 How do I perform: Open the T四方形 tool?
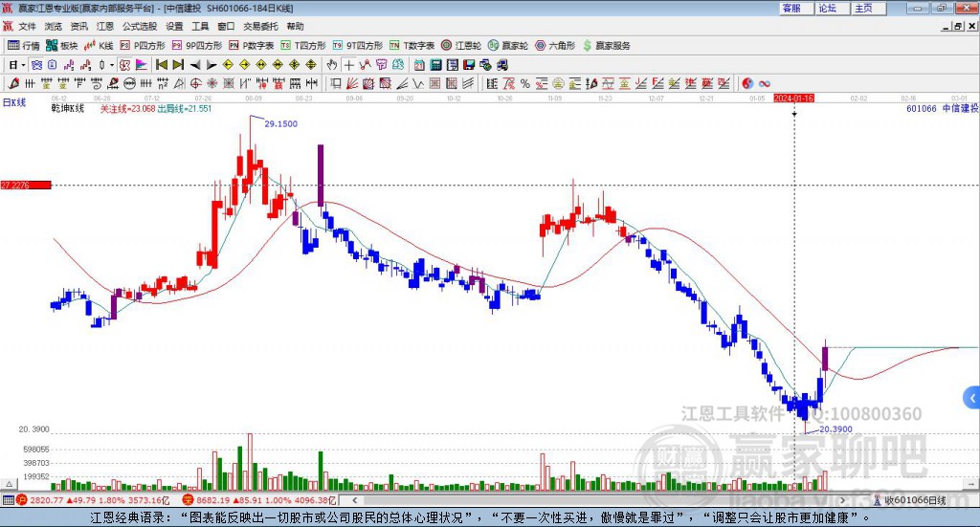coord(303,46)
